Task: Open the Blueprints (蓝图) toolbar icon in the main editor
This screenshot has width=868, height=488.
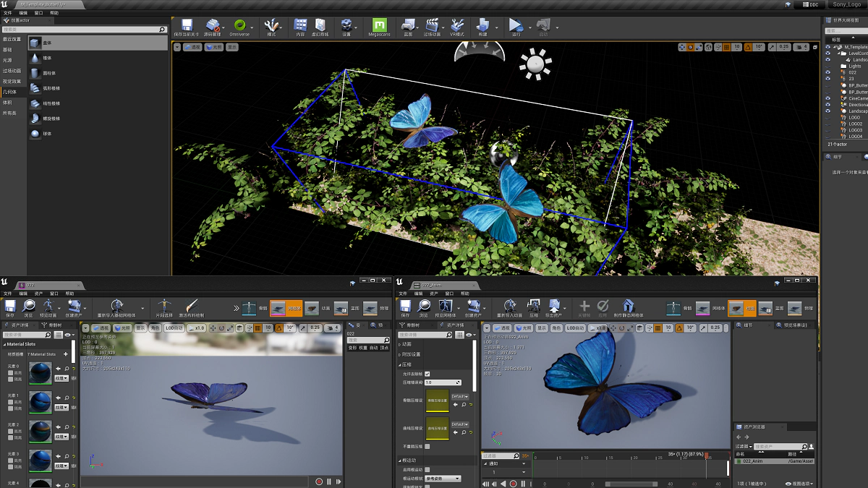Action: (x=408, y=26)
